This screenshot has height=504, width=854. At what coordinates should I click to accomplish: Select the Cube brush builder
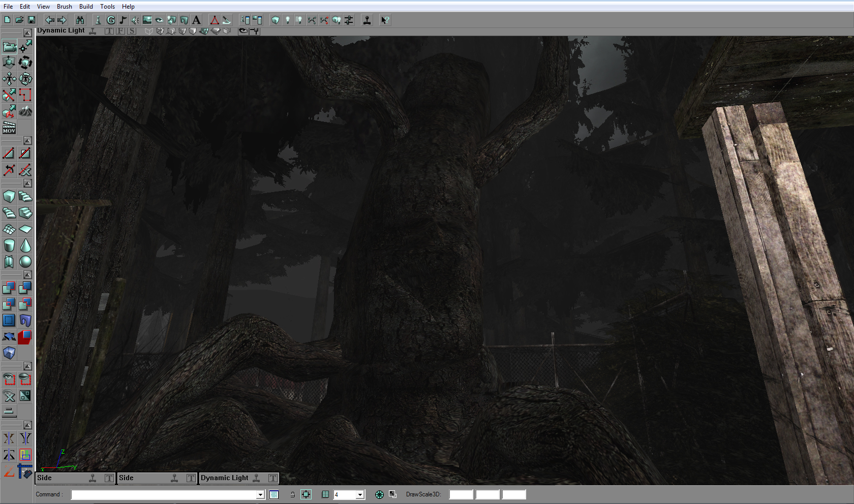click(x=9, y=197)
